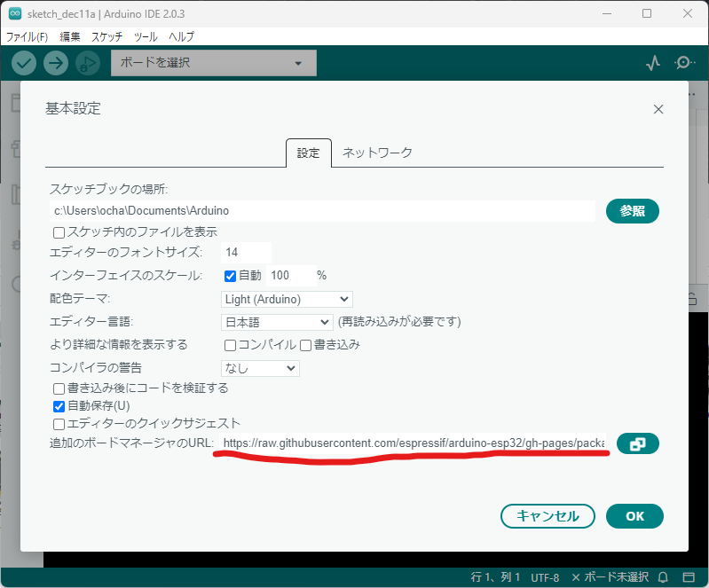
Task: Open the エディター言語 日本語 dropdown
Action: pyautogui.click(x=276, y=322)
